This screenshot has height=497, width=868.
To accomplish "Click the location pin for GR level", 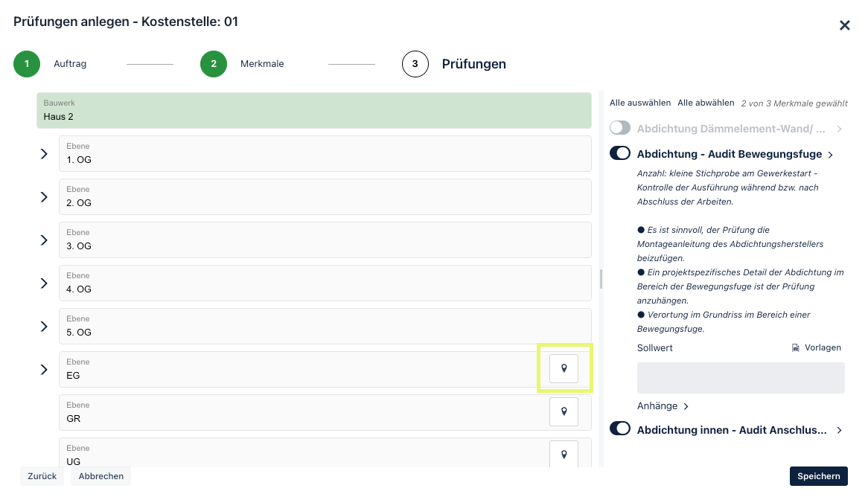I will tap(564, 411).
